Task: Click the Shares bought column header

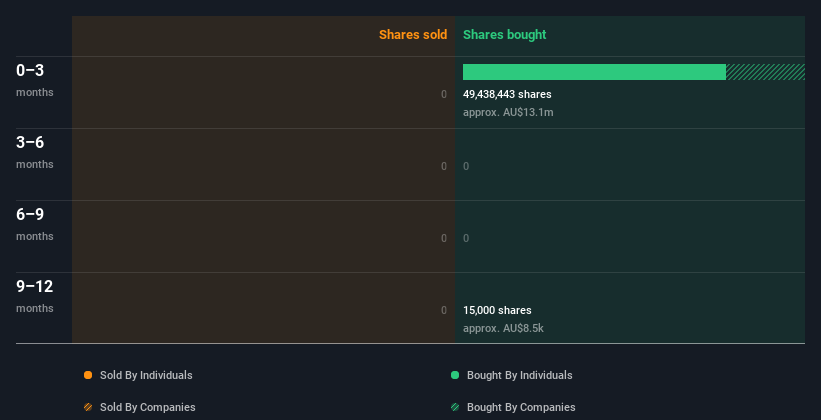Action: coord(505,35)
